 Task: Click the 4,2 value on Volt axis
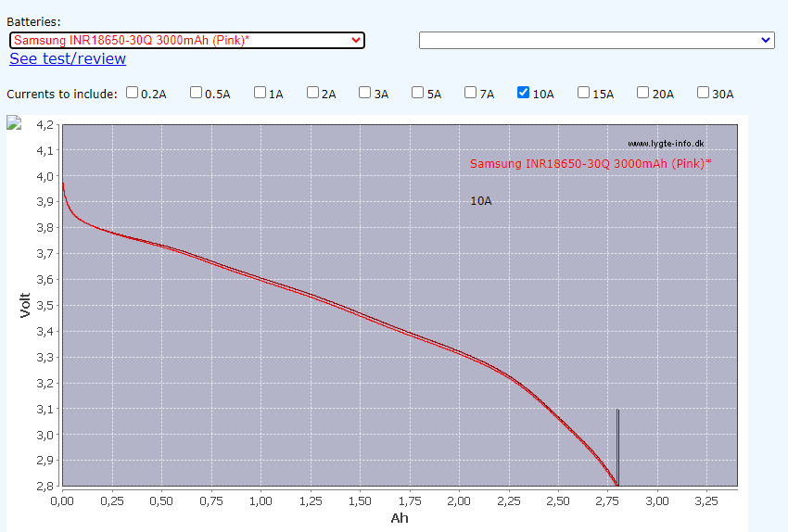click(x=44, y=124)
